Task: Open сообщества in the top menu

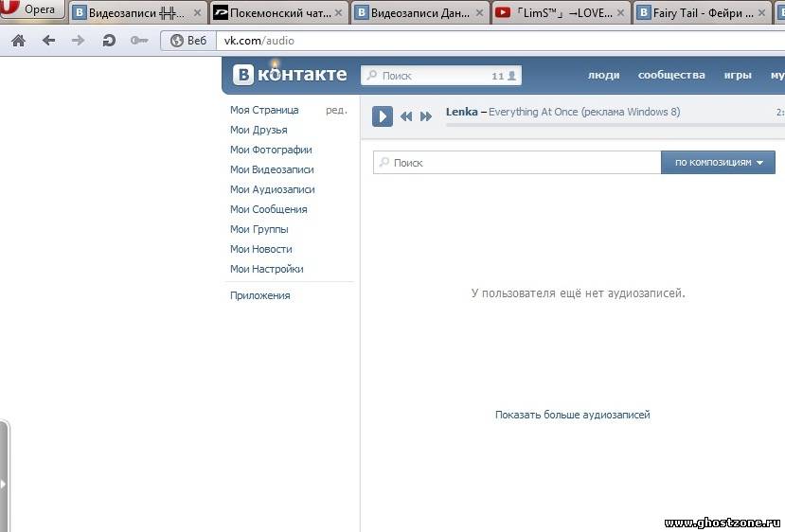Action: click(670, 75)
